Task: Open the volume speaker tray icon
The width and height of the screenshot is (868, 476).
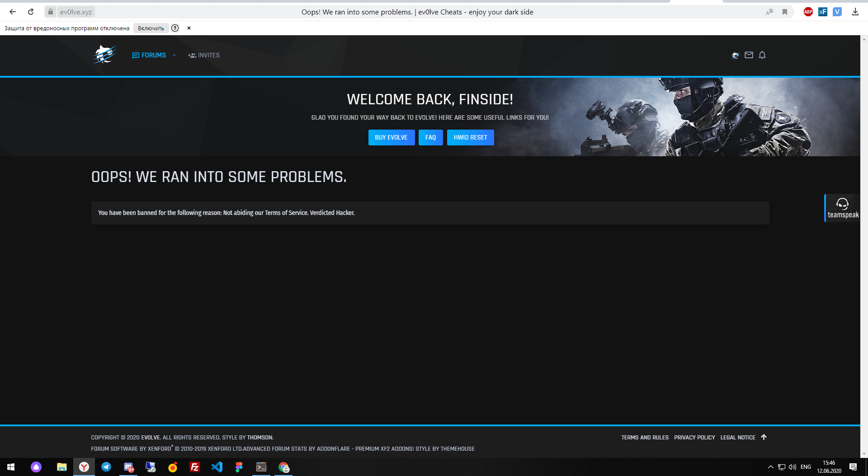Action: point(793,467)
